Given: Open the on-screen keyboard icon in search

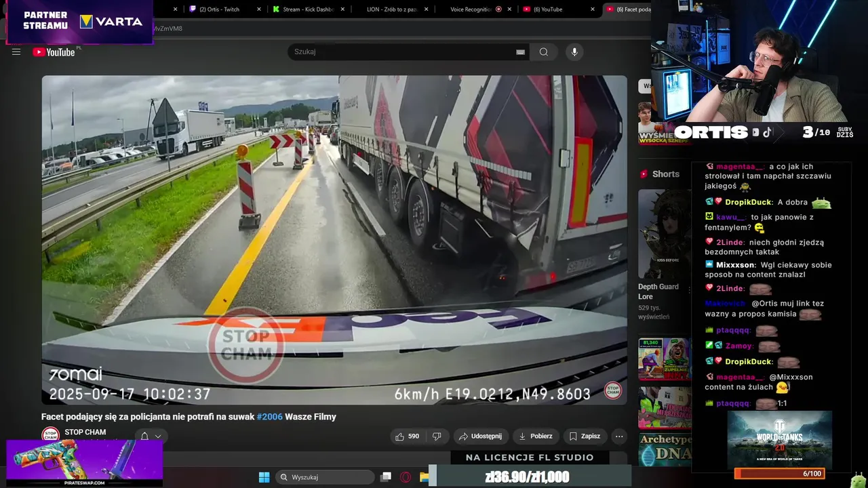Looking at the screenshot, I should [x=520, y=52].
